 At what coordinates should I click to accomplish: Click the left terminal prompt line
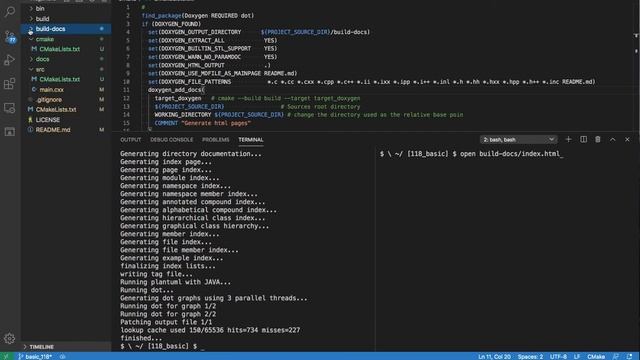coord(162,346)
